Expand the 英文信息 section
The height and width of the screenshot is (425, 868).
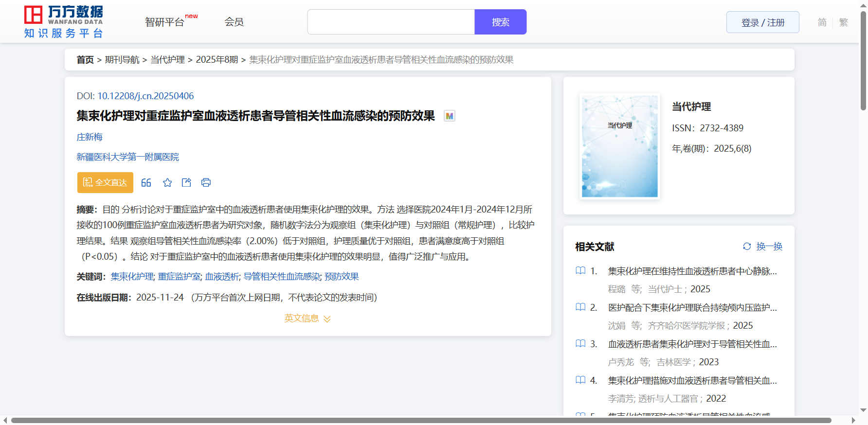(307, 319)
